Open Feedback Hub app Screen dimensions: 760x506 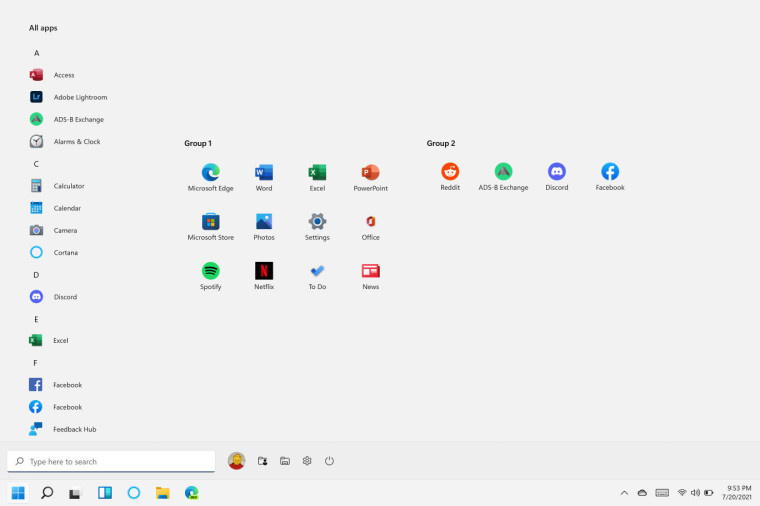(x=63, y=429)
